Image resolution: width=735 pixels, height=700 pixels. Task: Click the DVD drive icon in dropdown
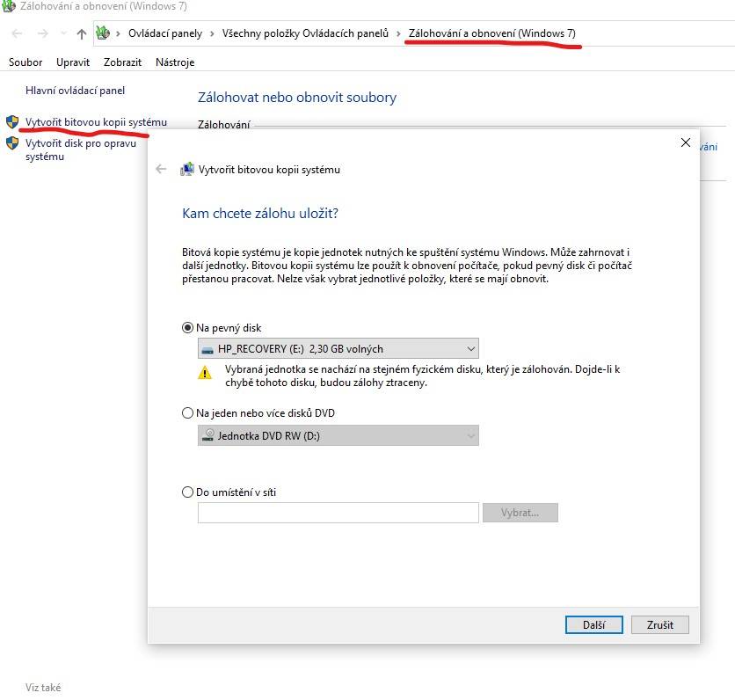pyautogui.click(x=207, y=435)
